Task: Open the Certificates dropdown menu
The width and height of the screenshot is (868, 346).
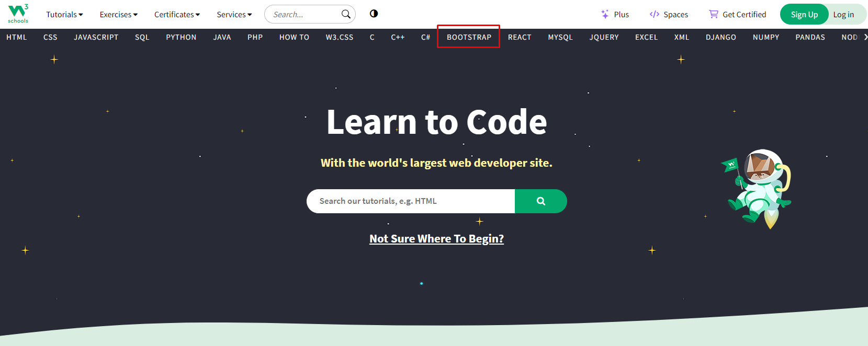Action: (x=177, y=15)
